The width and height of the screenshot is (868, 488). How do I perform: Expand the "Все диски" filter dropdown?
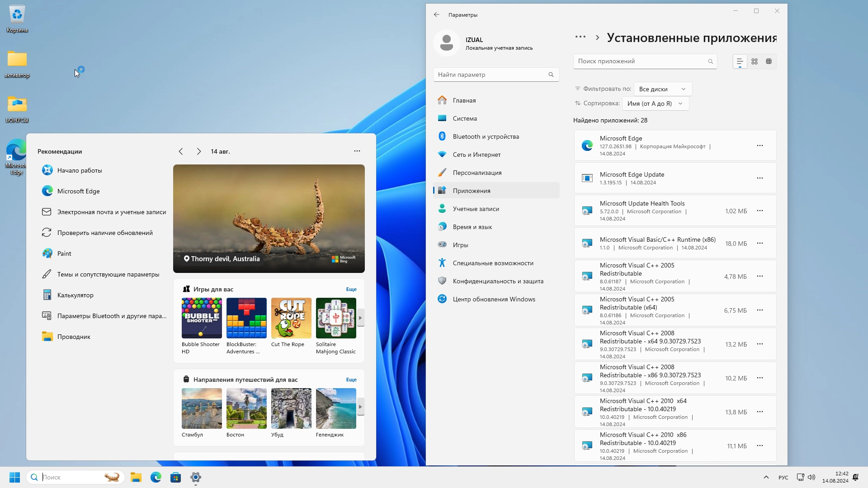pos(662,89)
